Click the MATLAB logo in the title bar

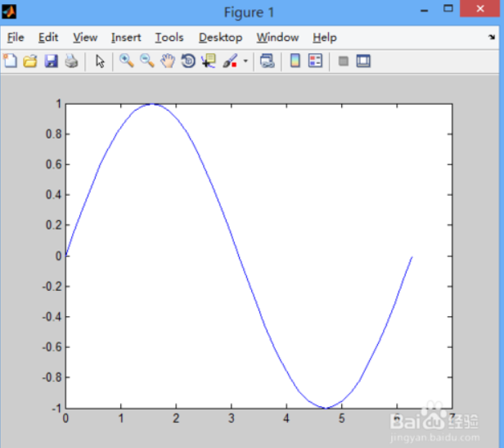(9, 12)
